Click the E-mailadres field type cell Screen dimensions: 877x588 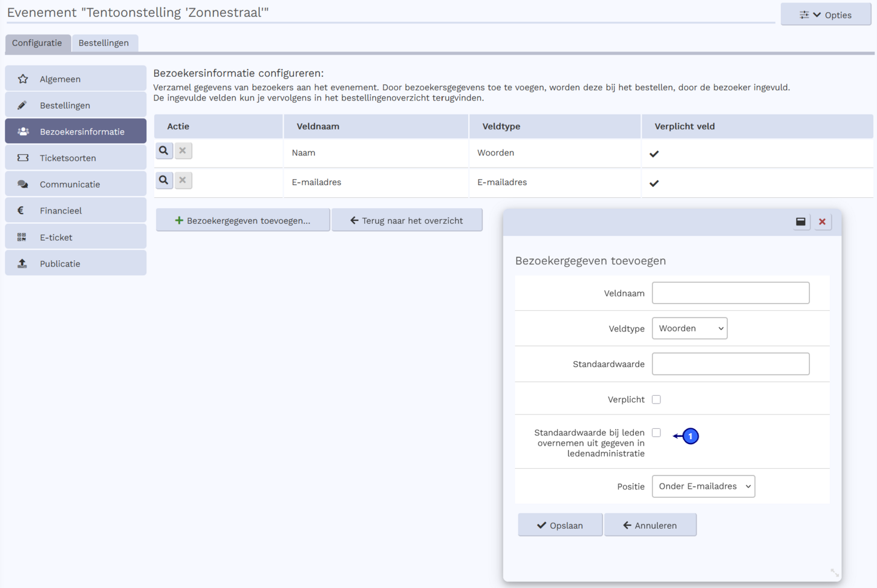point(555,183)
